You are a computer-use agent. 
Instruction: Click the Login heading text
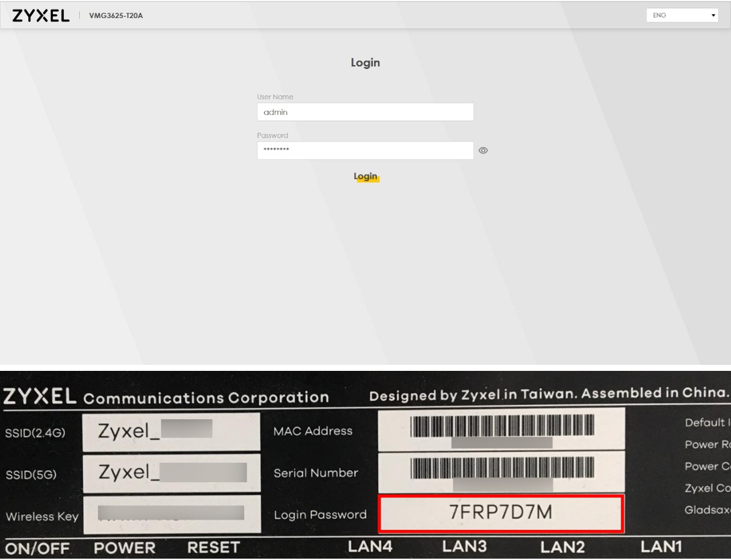(365, 62)
